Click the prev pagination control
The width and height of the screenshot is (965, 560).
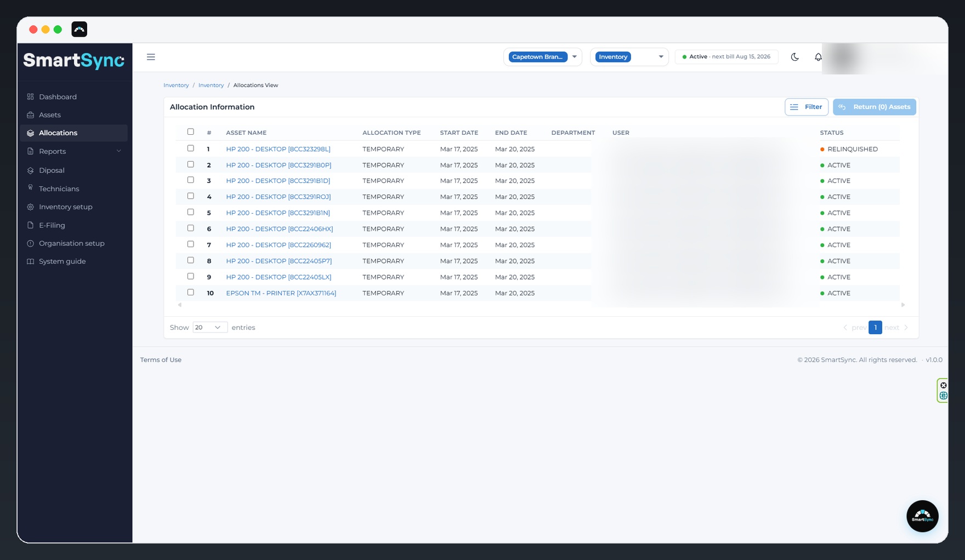[854, 327]
